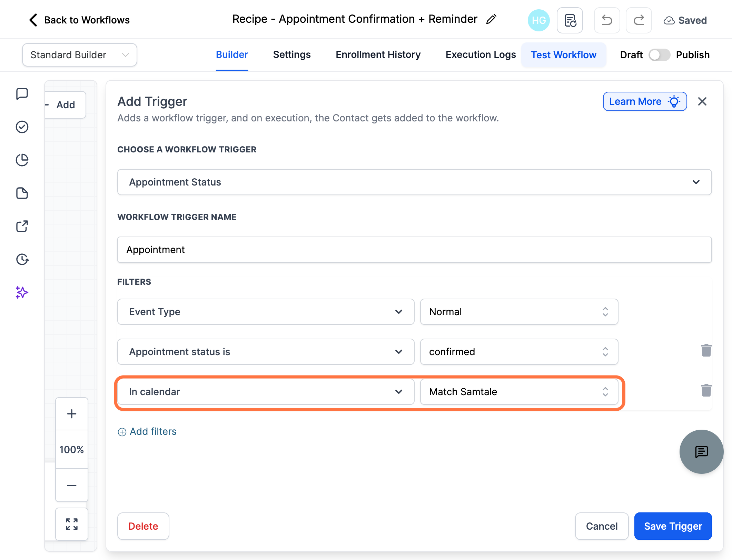This screenshot has width=732, height=560.
Task: Change the Match Samtale calendar value
Action: click(x=519, y=392)
